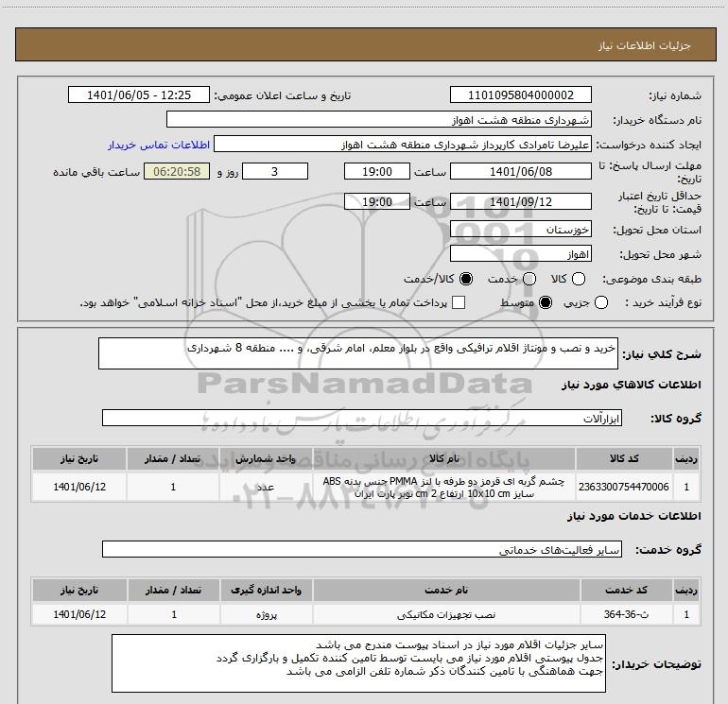This screenshot has height=704, width=728.
Task: Click the requester field علیرضا تامرادی
Action: click(402, 145)
